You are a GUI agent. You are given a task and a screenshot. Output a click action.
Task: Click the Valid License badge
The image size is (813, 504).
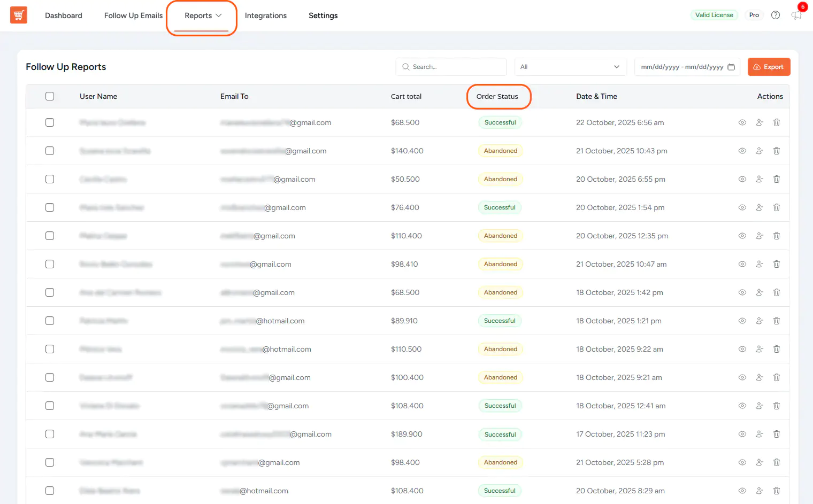[x=715, y=15]
